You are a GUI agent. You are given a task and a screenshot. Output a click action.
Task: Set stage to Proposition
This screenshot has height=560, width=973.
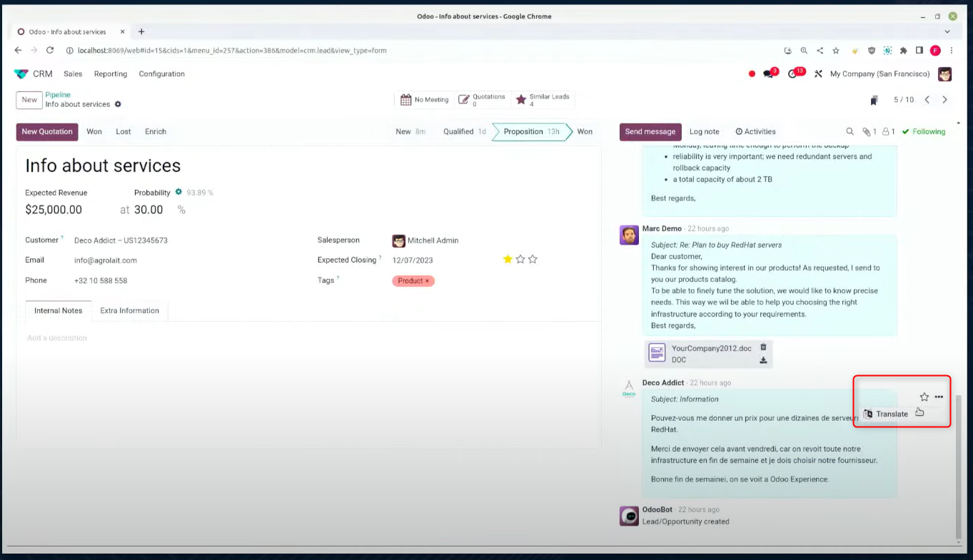click(531, 131)
